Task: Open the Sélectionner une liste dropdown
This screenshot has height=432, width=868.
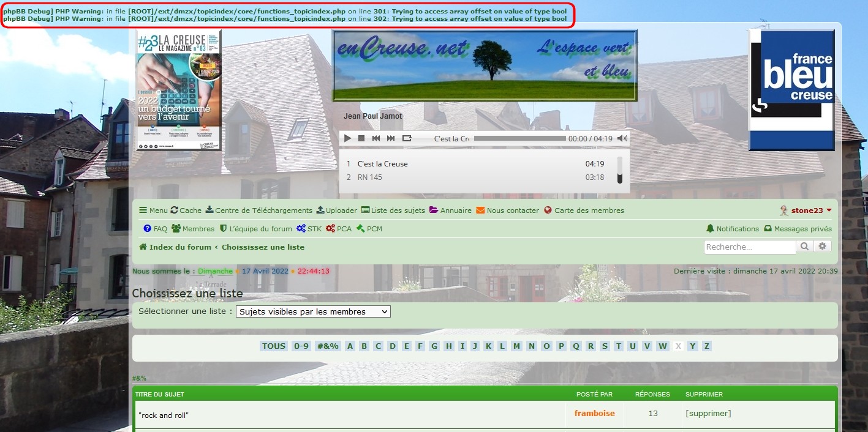Action: [x=313, y=311]
